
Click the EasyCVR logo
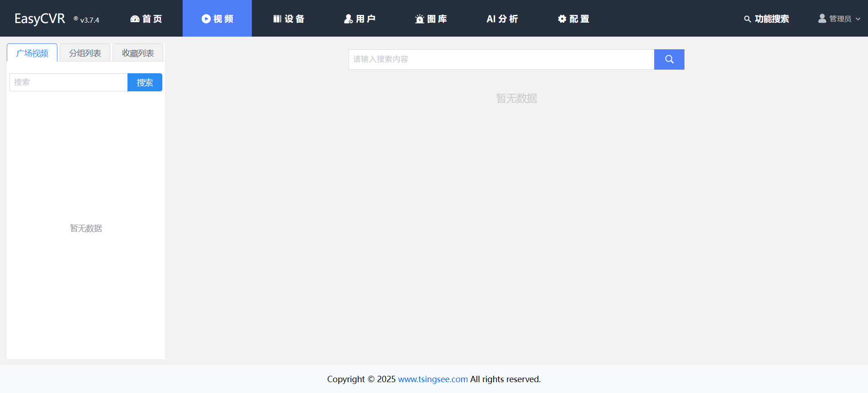[x=40, y=19]
